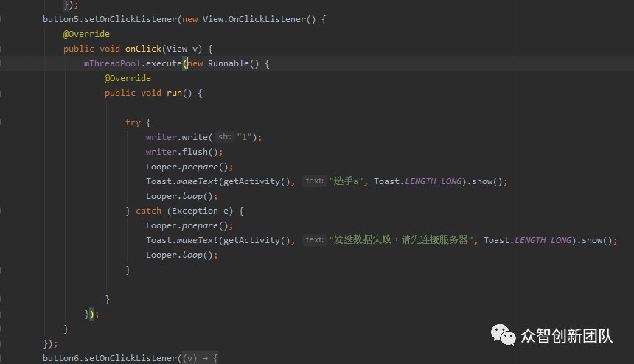Click the catch keyword
The image size is (634, 364).
(x=148, y=211)
